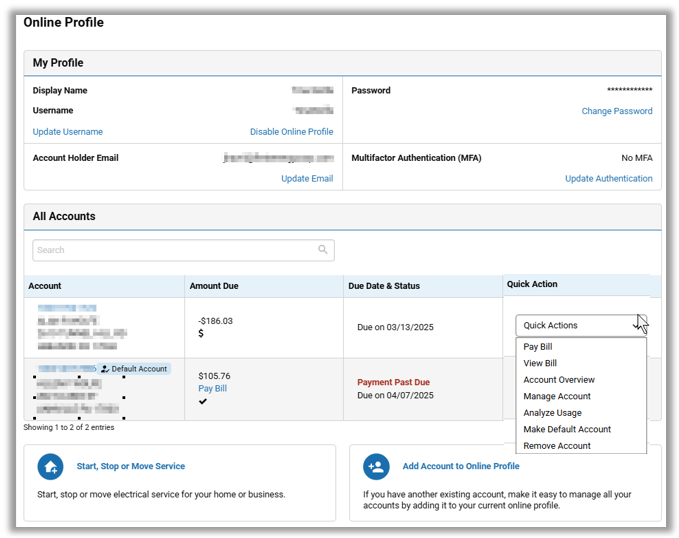Select Make Default Account option
679x538 pixels.
pyautogui.click(x=566, y=429)
